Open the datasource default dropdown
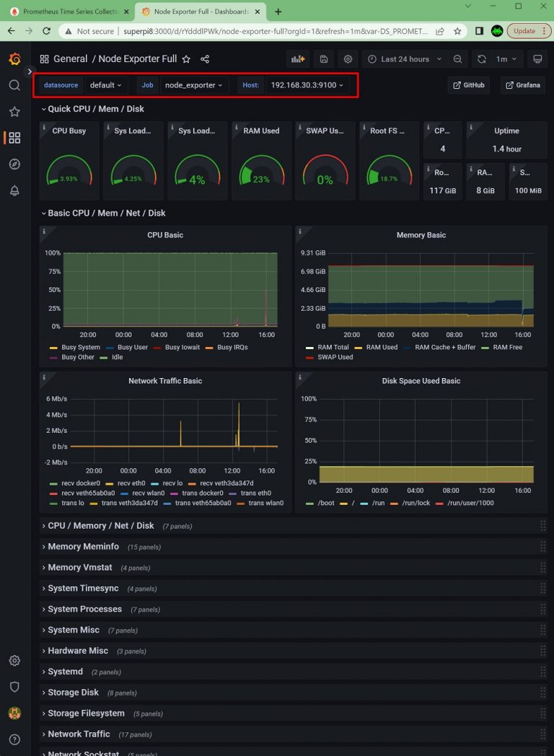Image resolution: width=554 pixels, height=756 pixels. point(105,85)
